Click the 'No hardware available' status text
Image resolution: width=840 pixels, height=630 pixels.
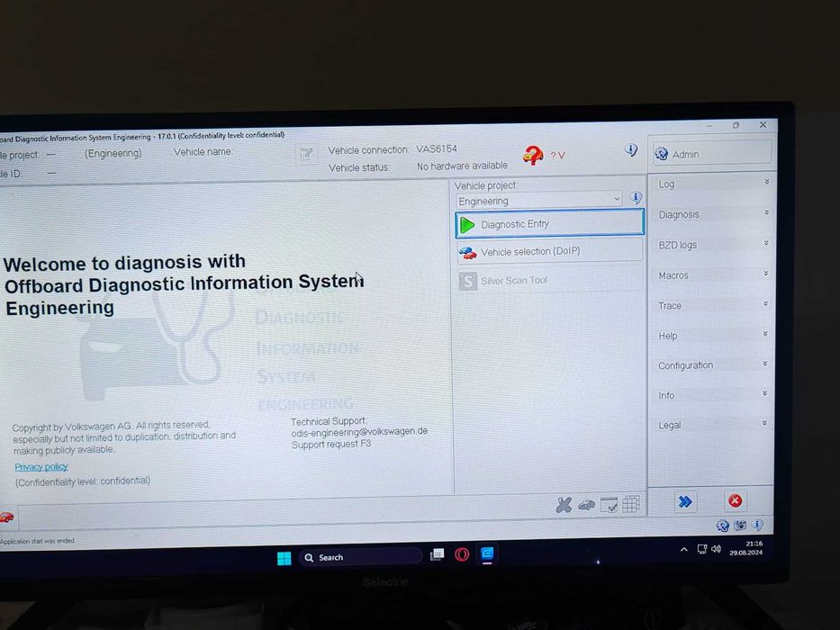463,166
